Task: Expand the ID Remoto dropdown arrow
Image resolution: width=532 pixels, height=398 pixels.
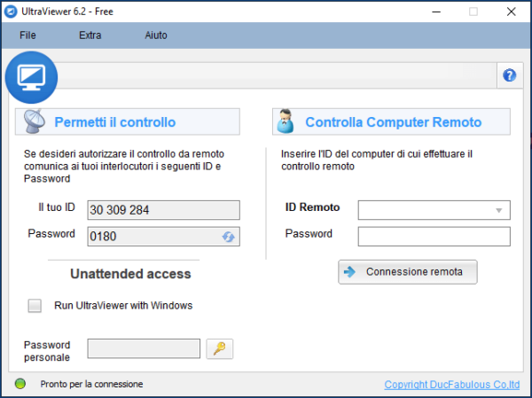Action: click(x=498, y=210)
